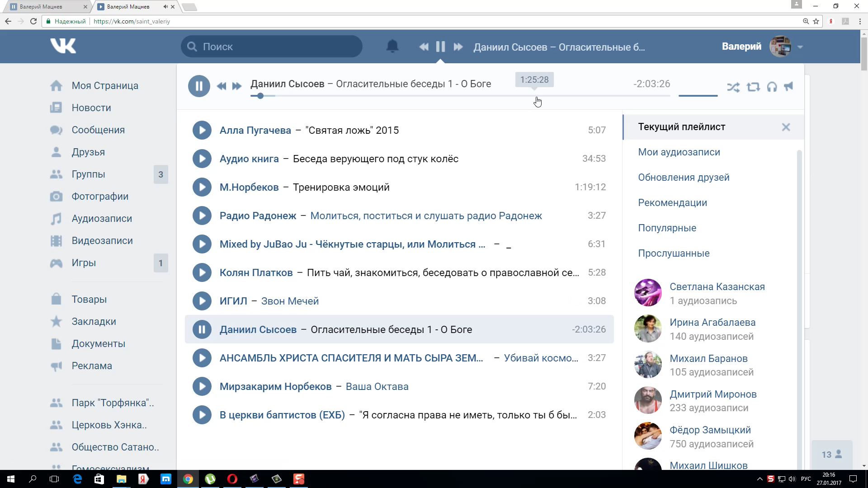Image resolution: width=868 pixels, height=488 pixels.
Task: Adjust the volume slider
Action: coord(698,95)
